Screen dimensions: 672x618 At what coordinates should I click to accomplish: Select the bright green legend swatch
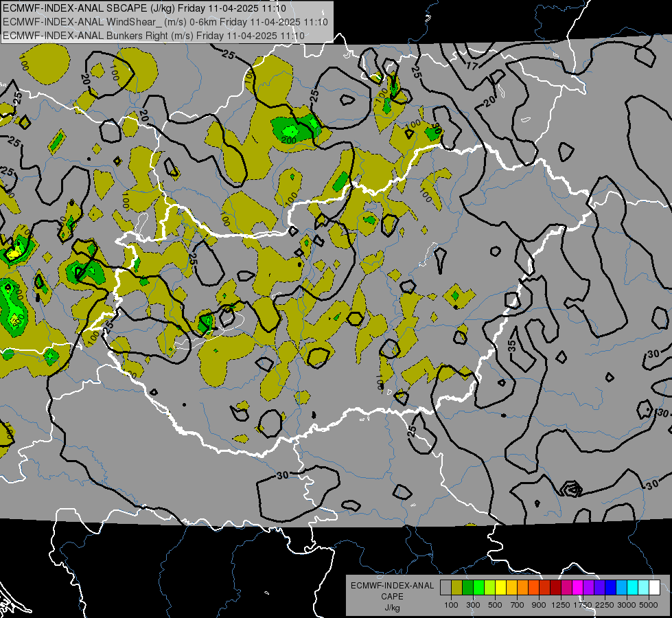tap(478, 587)
